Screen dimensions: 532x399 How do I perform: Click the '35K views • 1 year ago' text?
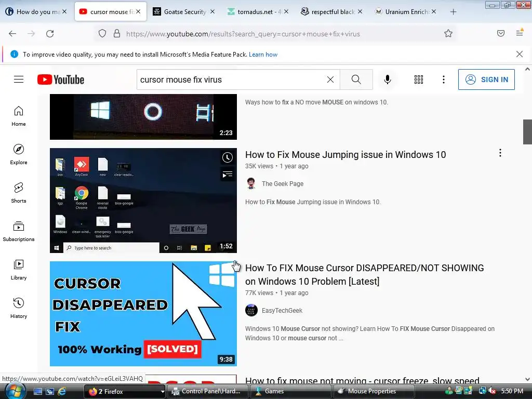click(x=277, y=166)
